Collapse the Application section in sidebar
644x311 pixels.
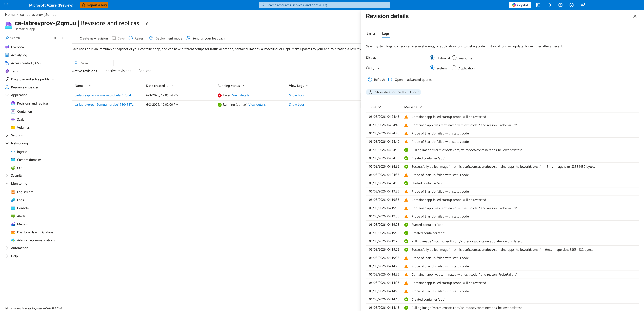[x=7, y=95]
